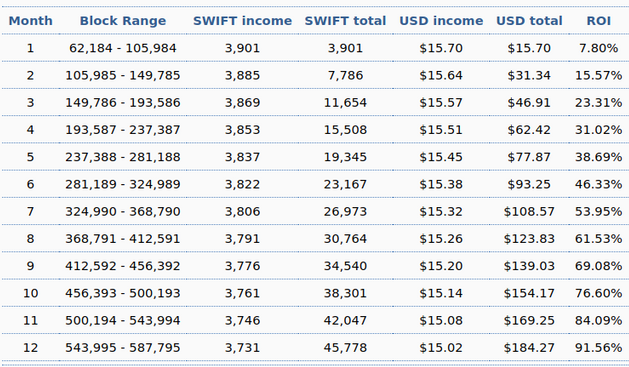The image size is (629, 367).
Task: Click the 7.80% ROI cell
Action: point(599,48)
